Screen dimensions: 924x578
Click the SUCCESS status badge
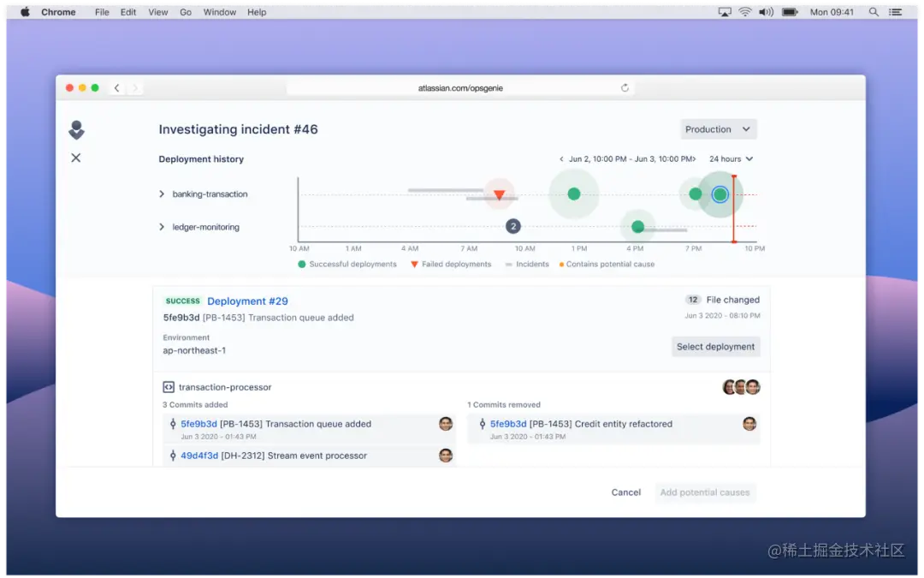[183, 301]
